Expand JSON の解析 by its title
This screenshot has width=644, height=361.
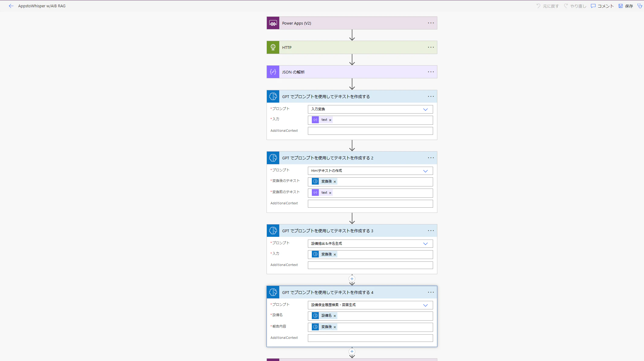(293, 72)
